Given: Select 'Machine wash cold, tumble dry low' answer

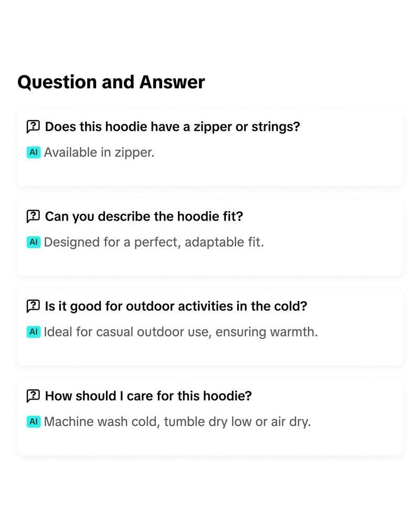Looking at the screenshot, I should tap(177, 422).
